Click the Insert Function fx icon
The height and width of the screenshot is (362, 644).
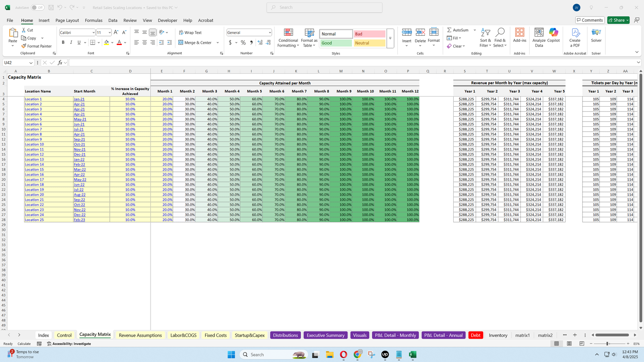click(60, 63)
